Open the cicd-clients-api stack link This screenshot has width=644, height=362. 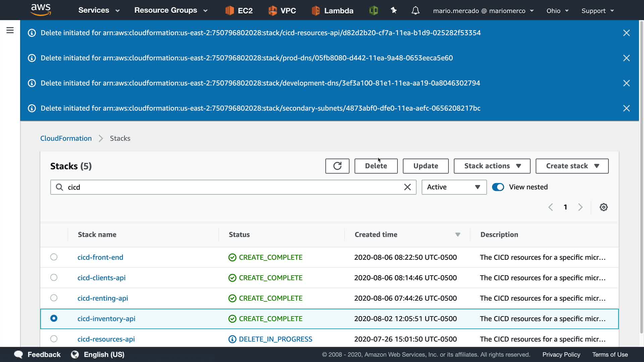point(101,278)
